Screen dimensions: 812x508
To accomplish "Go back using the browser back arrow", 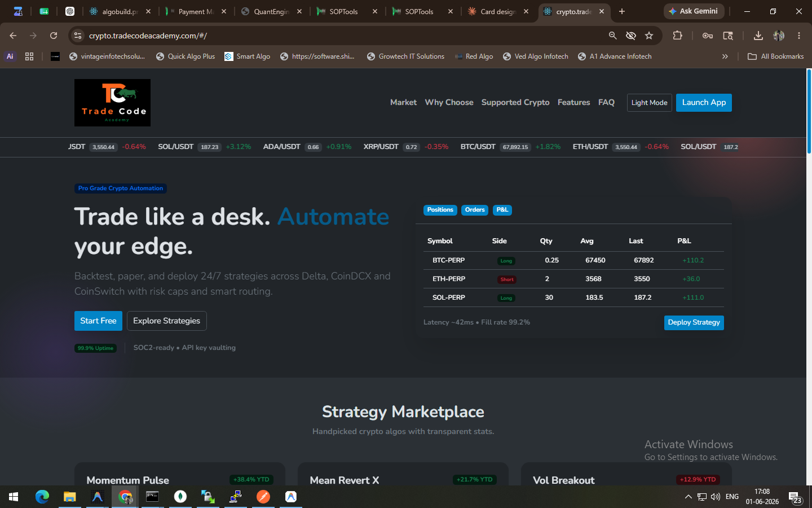I will tap(13, 36).
